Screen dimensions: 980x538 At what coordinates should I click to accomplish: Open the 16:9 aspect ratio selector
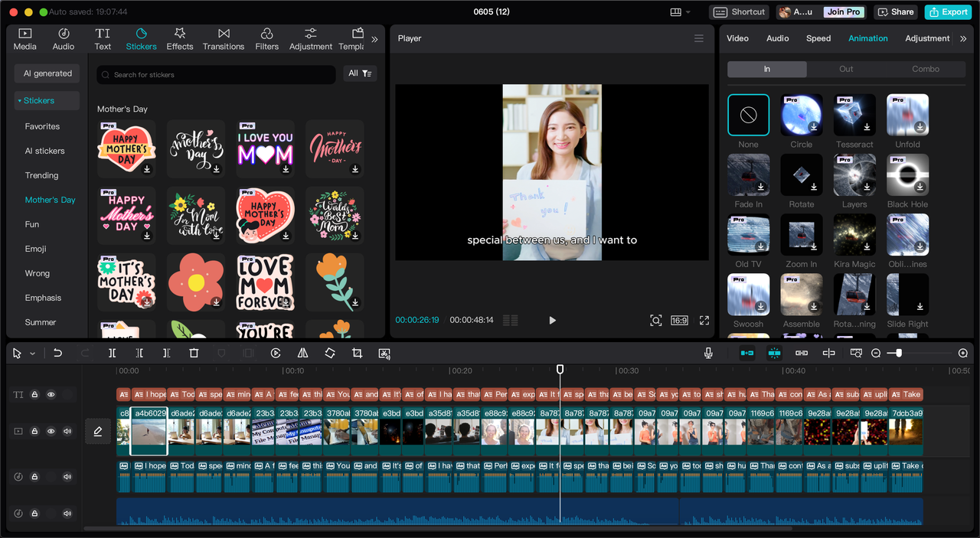(679, 320)
